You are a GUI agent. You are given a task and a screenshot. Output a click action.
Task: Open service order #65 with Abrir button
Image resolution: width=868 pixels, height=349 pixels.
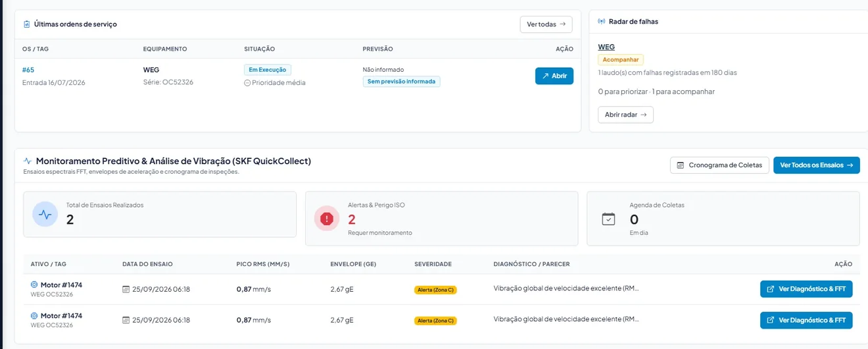coord(554,76)
